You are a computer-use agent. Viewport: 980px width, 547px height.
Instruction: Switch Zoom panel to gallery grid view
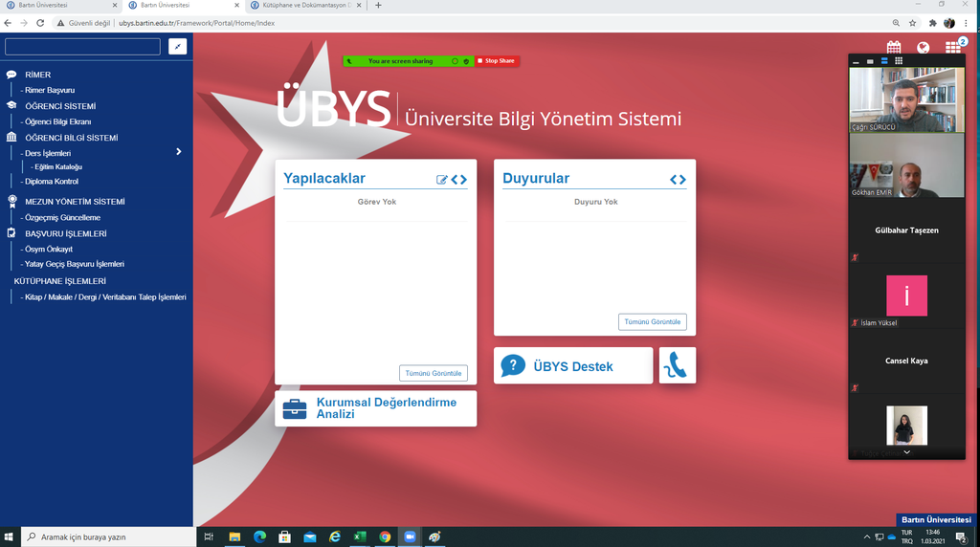click(899, 61)
